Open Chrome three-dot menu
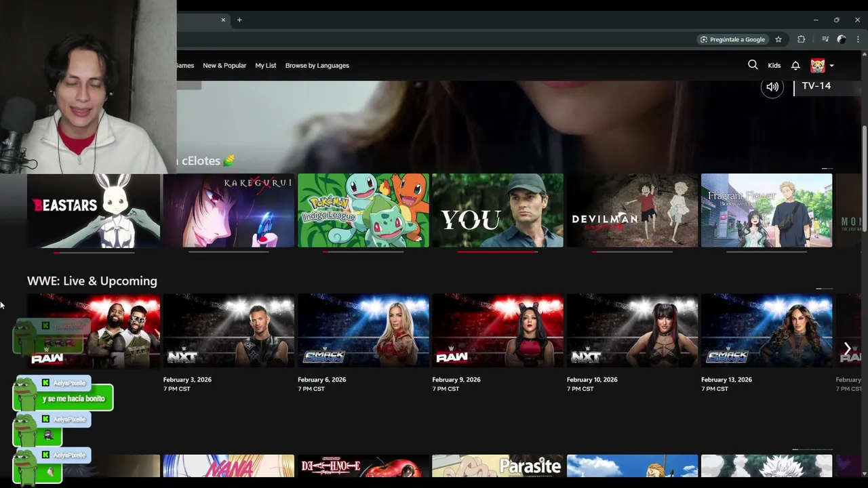 (x=858, y=39)
